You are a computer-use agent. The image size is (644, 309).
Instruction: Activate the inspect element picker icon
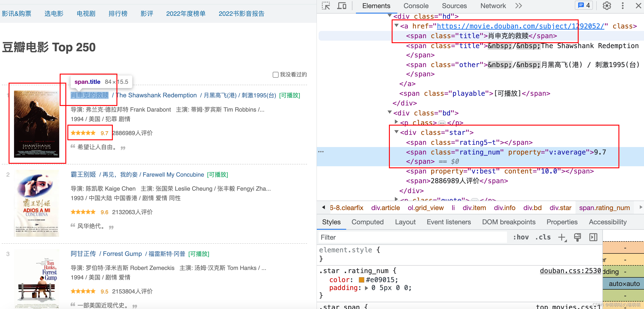[326, 6]
